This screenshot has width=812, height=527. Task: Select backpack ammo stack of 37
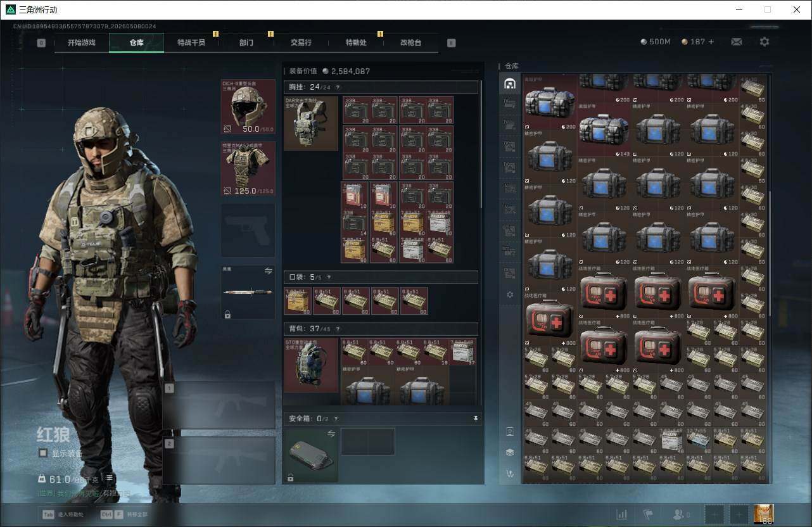463,352
